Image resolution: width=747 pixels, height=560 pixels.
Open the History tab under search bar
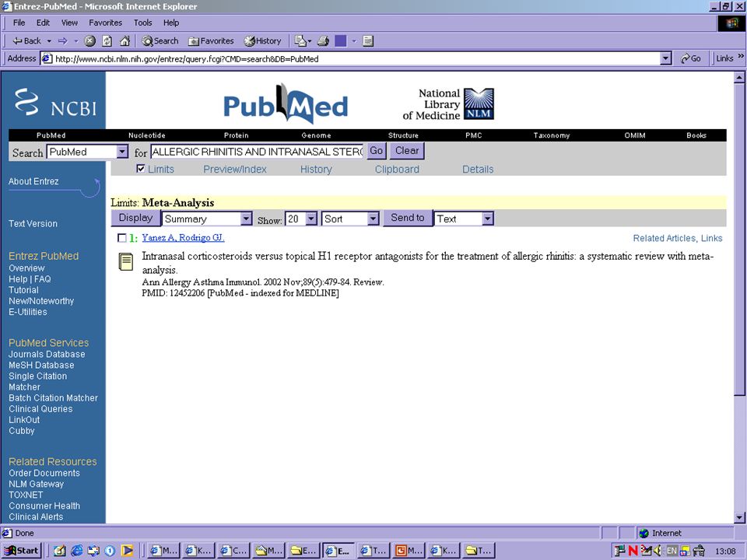pyautogui.click(x=316, y=169)
